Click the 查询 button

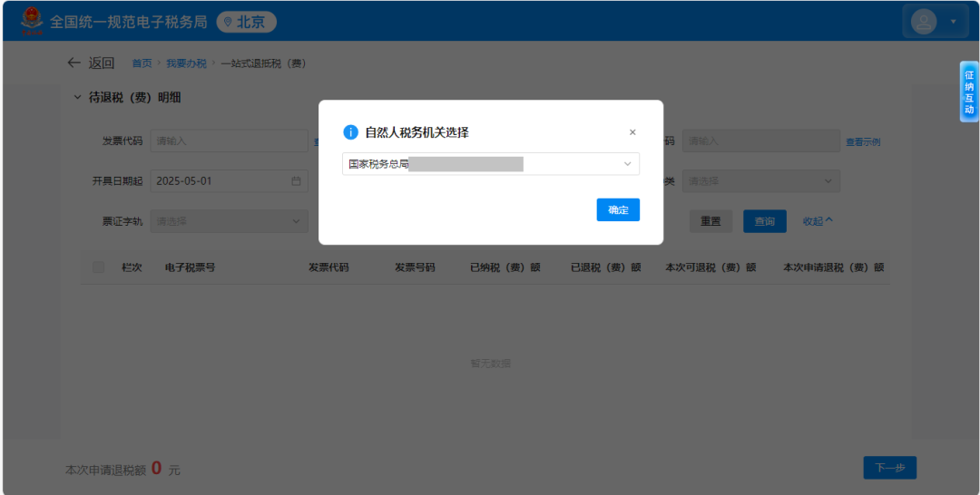764,221
